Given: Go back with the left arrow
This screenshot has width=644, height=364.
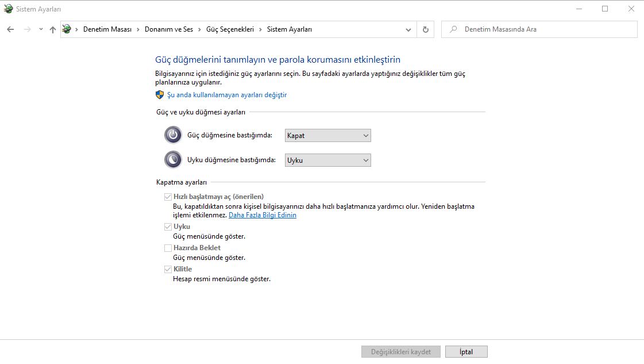Looking at the screenshot, I should (10, 29).
